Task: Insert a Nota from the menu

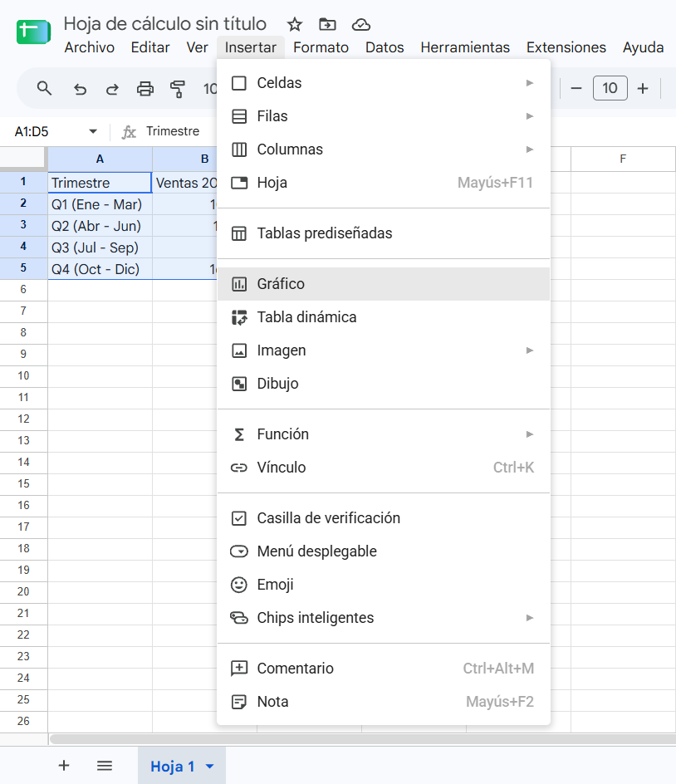Action: pyautogui.click(x=384, y=702)
